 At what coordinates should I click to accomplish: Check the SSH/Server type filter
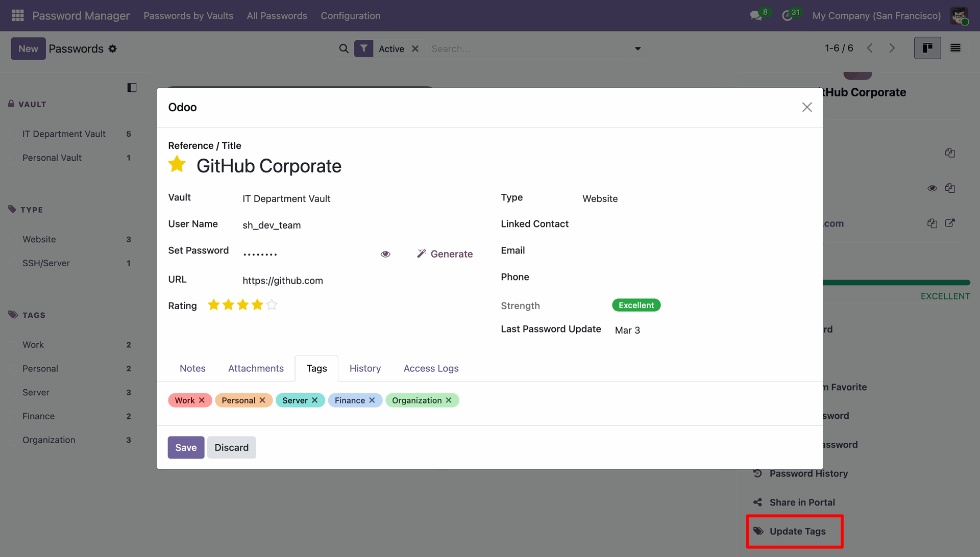[x=14, y=264]
